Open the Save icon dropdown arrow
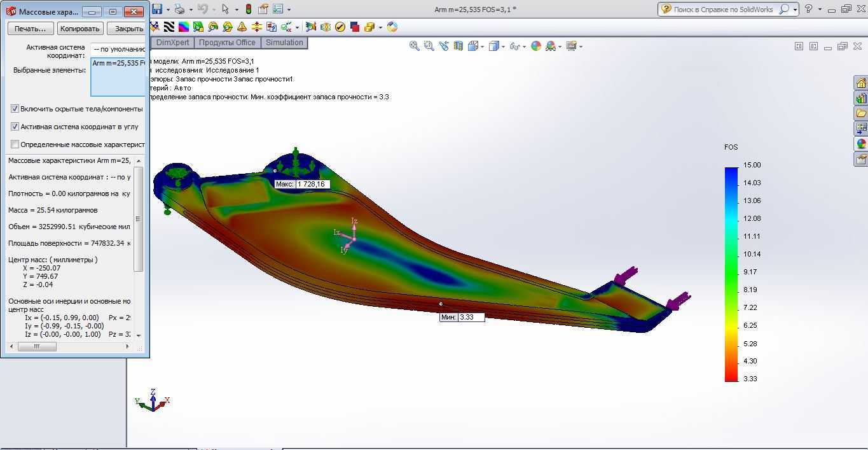The image size is (868, 450). click(168, 10)
